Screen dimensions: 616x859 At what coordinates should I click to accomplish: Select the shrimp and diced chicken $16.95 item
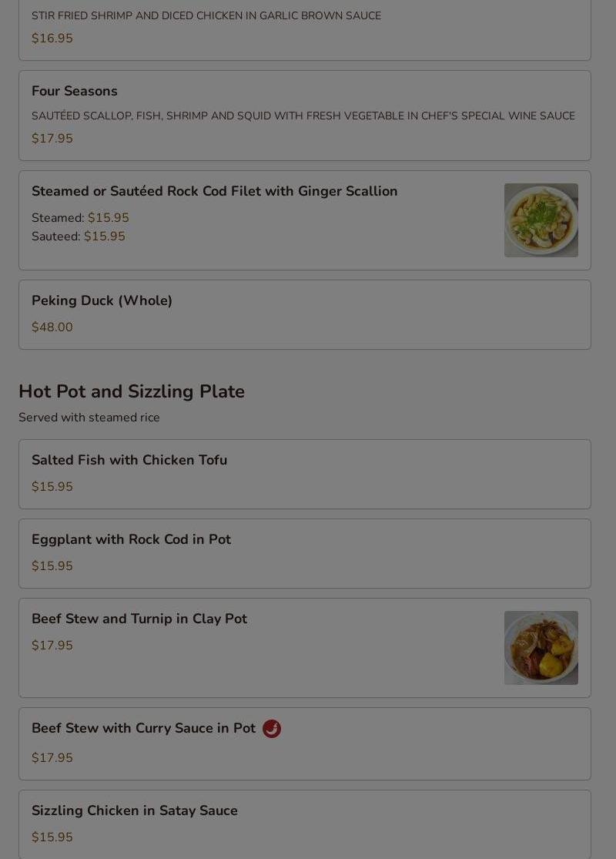click(x=305, y=28)
